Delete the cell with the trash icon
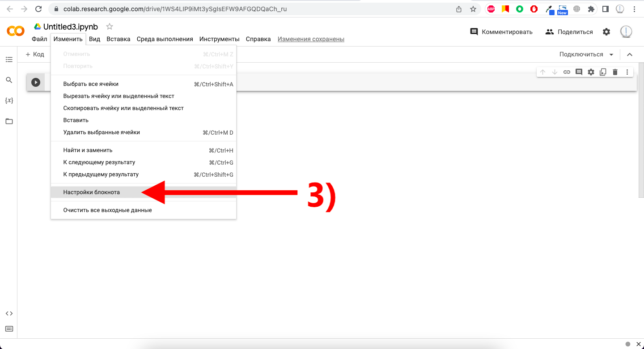The height and width of the screenshot is (349, 644). pyautogui.click(x=615, y=72)
